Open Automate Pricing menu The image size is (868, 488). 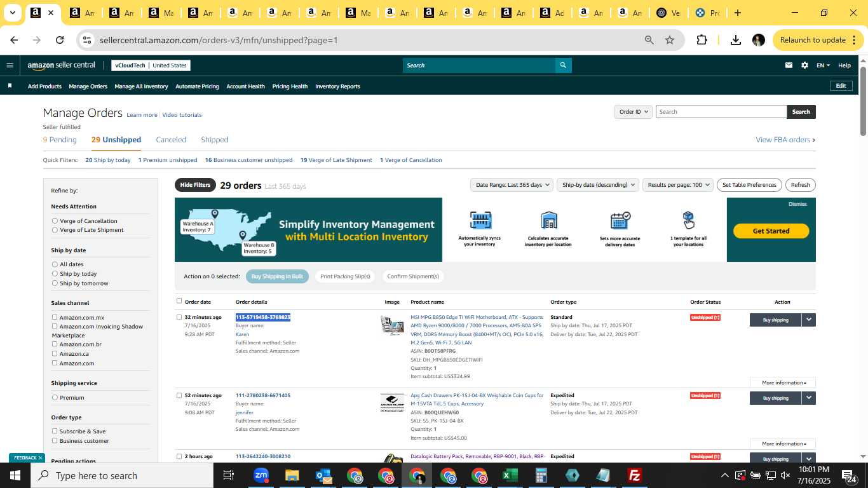pos(197,86)
